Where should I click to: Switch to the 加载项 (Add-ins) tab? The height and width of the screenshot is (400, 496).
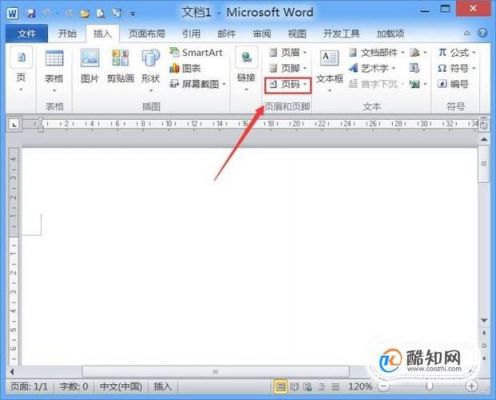click(390, 34)
